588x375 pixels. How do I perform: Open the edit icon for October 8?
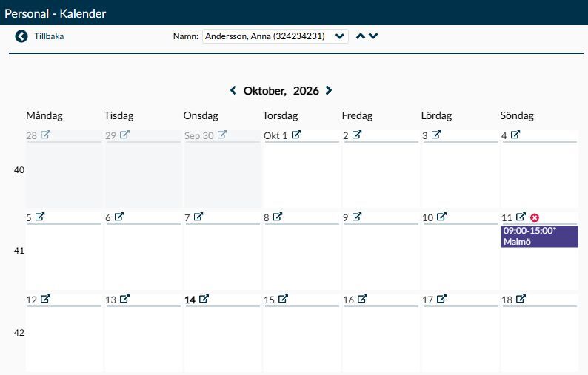point(278,217)
